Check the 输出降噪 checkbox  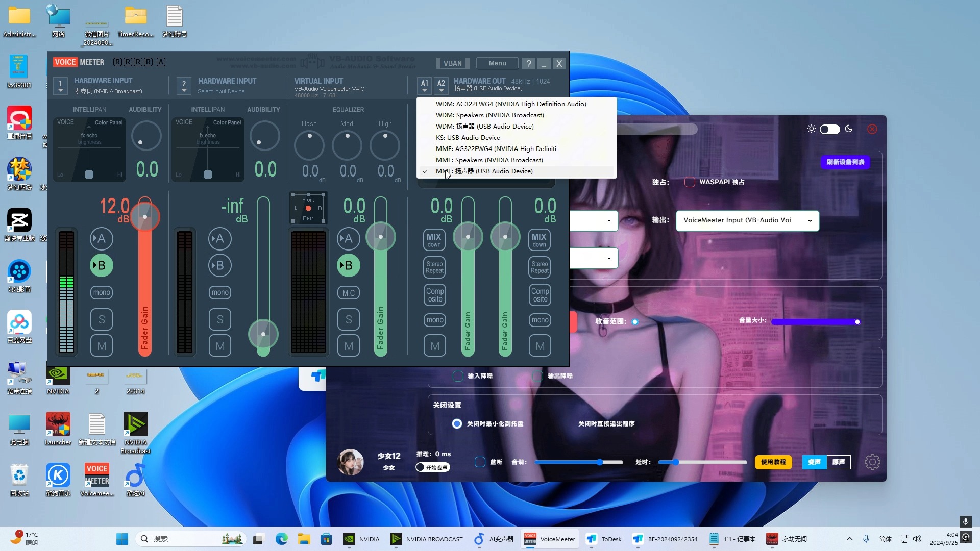pyautogui.click(x=538, y=376)
